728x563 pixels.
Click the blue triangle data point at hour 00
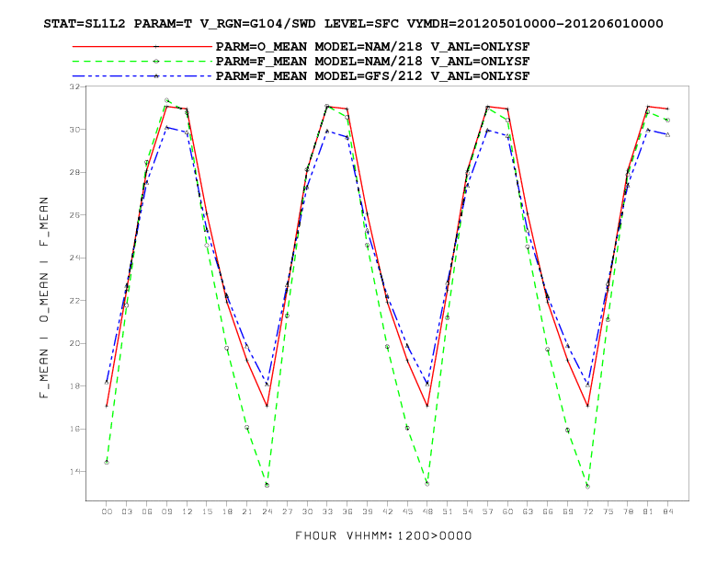[107, 383]
